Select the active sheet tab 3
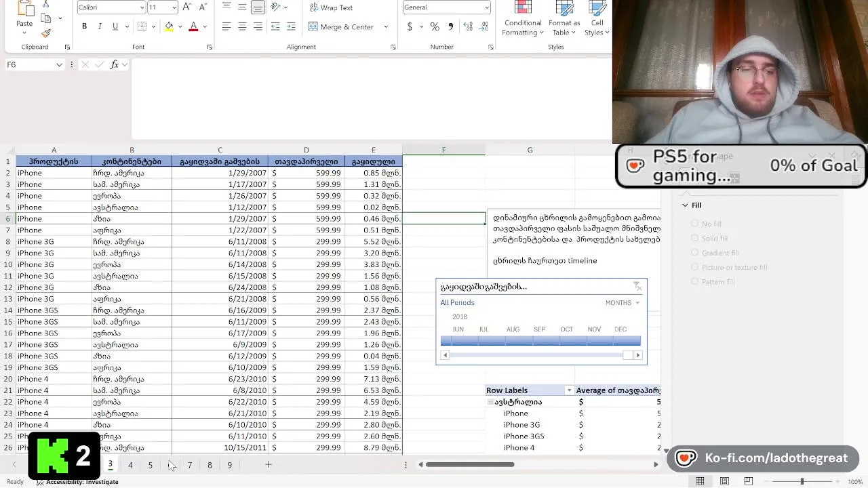 (111, 465)
